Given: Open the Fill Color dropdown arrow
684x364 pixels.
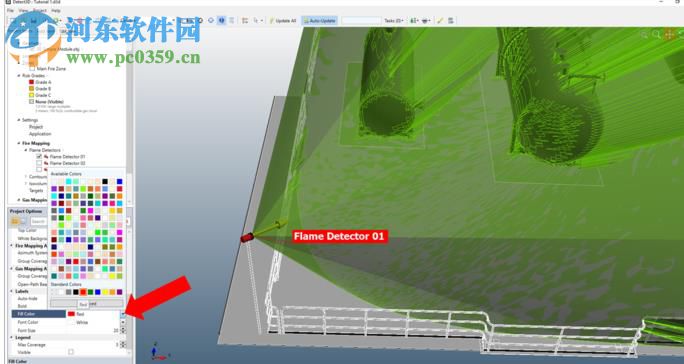Looking at the screenshot, I should [x=123, y=314].
